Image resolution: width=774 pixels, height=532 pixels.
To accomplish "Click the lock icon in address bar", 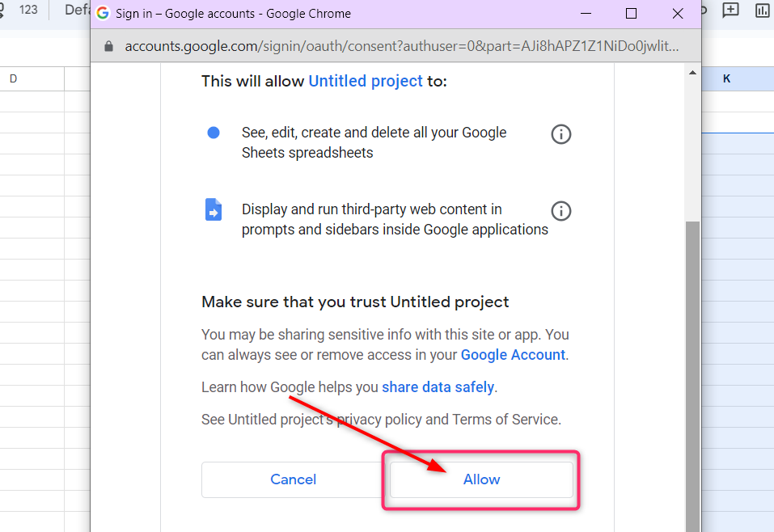I will pos(108,46).
